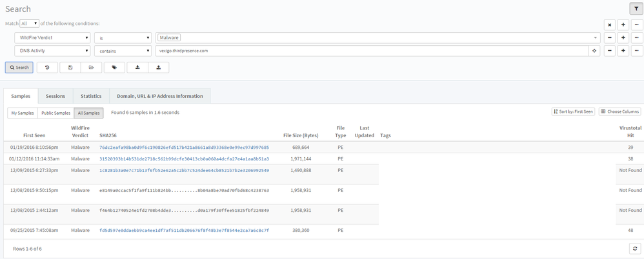Switch to My Samples view
The width and height of the screenshot is (644, 259).
(21, 113)
